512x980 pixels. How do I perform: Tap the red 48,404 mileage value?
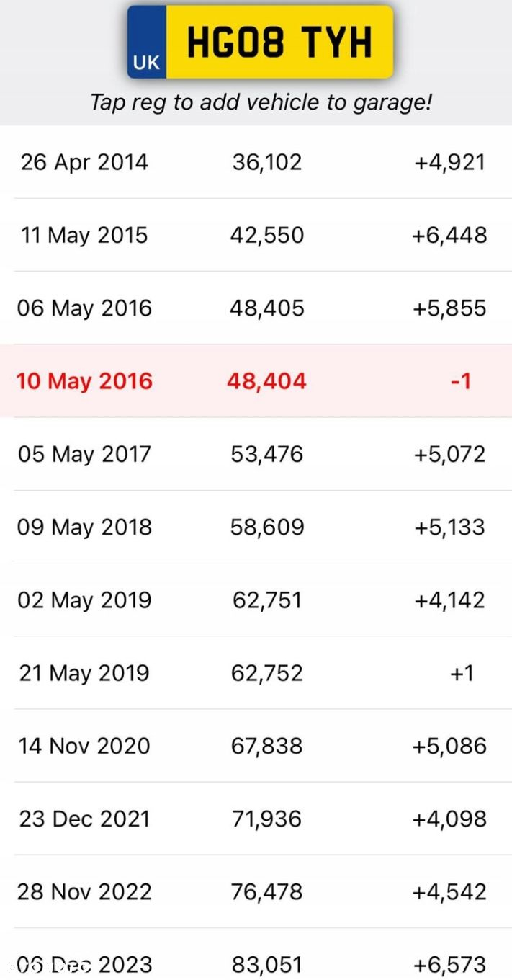click(x=267, y=380)
